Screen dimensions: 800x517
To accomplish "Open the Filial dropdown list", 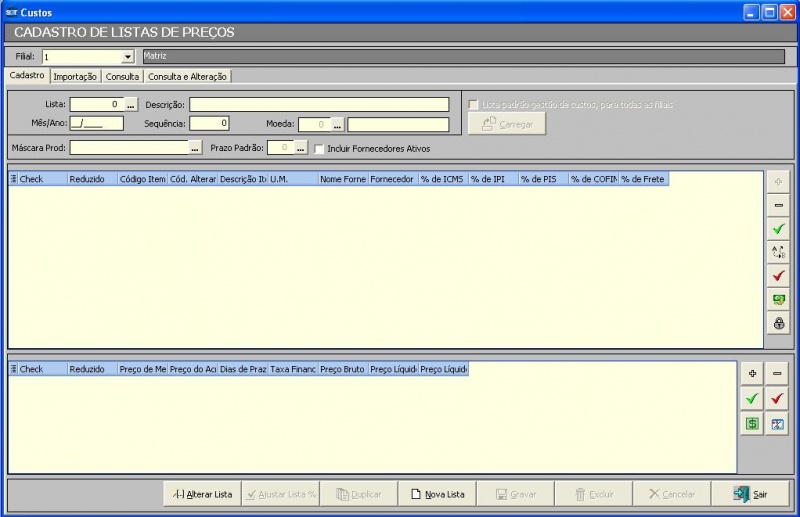I will 127,57.
